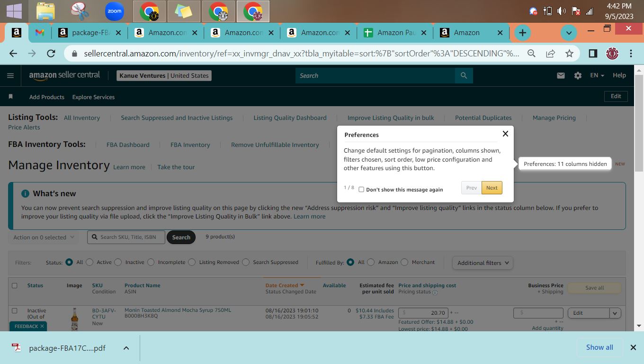The width and height of the screenshot is (644, 364).
Task: Select the Listing Removed status filter
Action: coord(192,262)
